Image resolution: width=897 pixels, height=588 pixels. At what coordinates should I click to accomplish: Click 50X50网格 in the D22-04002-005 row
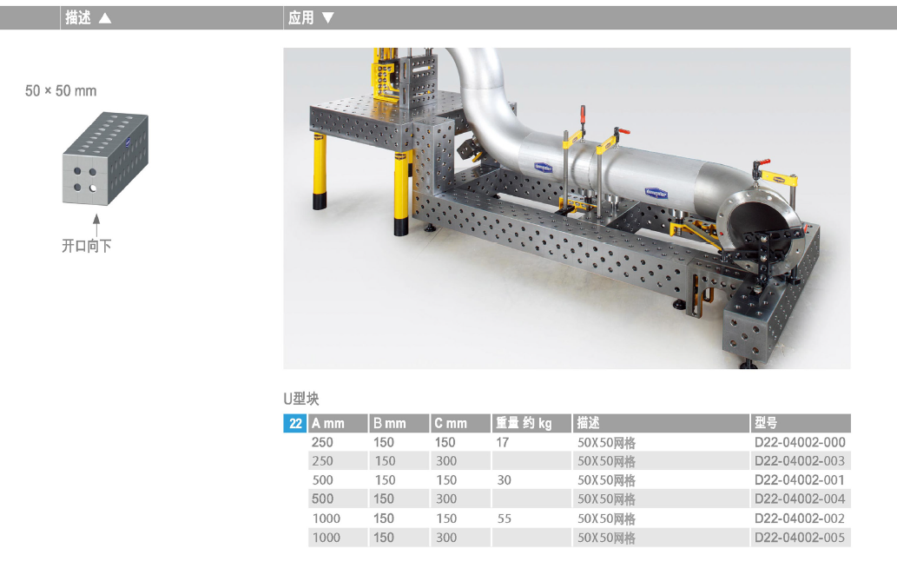606,538
